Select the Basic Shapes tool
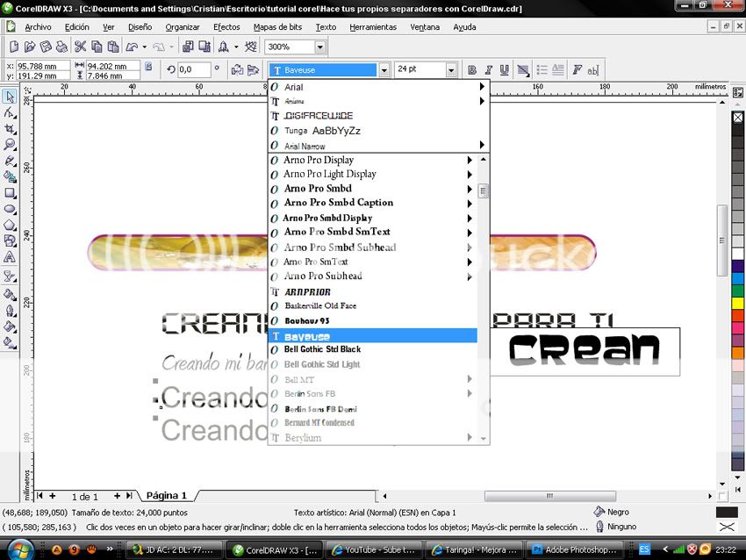Screen dimensions: 746x560 coord(10,241)
